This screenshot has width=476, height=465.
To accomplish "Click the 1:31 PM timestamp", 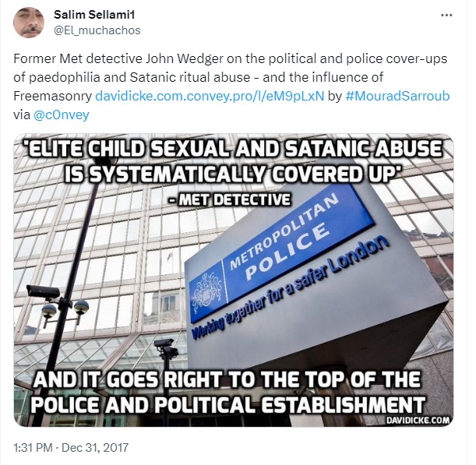I will click(x=33, y=448).
